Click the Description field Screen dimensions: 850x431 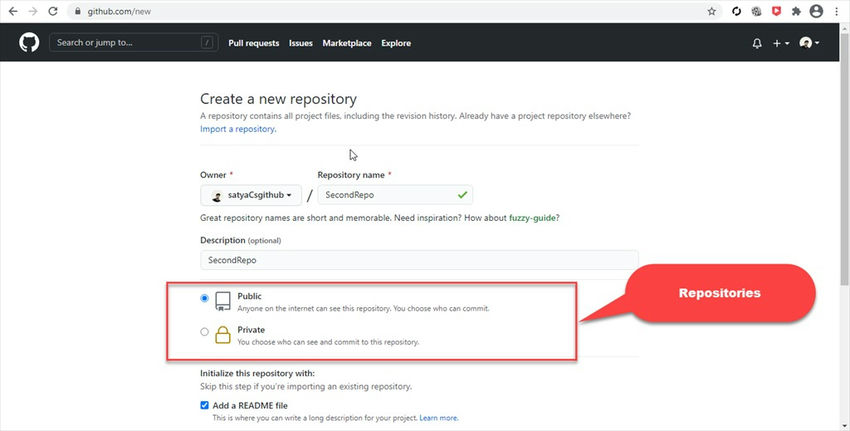pyautogui.click(x=419, y=260)
